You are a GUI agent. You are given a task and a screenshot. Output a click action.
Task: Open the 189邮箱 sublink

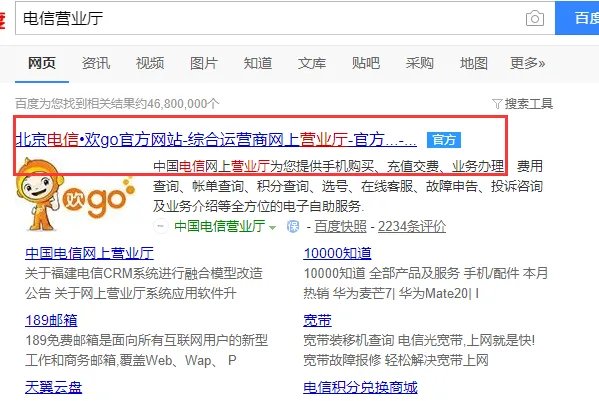51,320
